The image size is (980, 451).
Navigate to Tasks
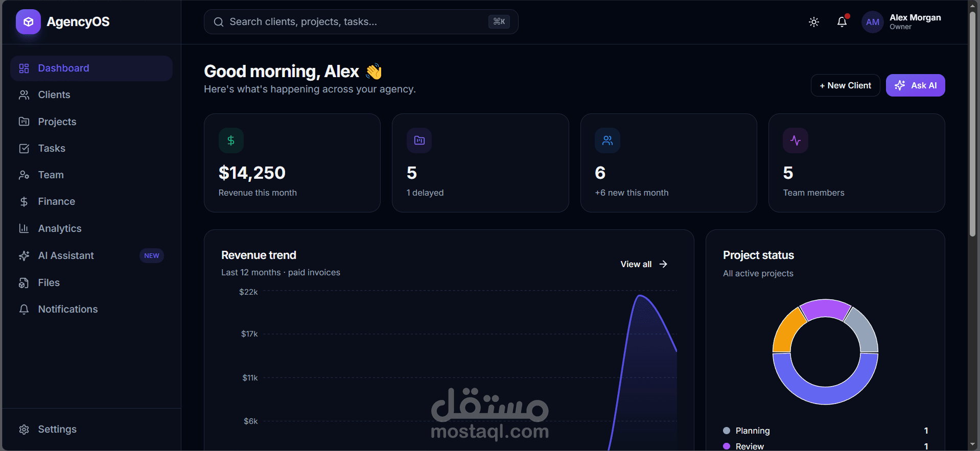91,149
